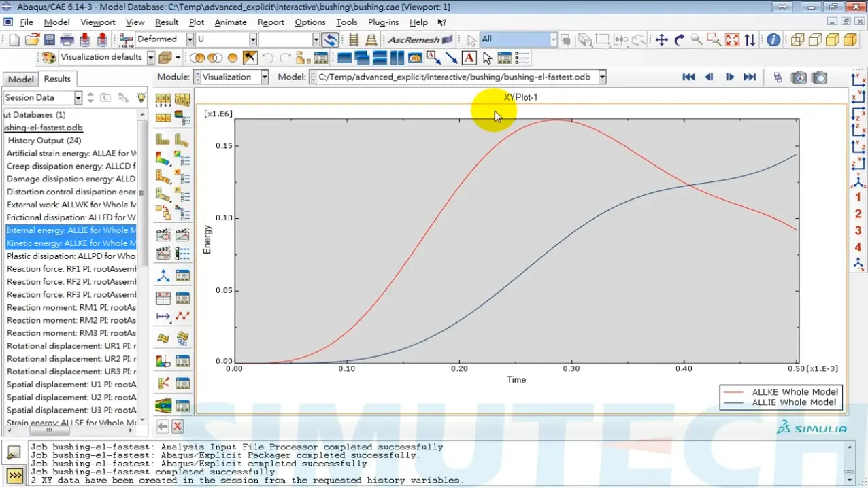
Task: Apply the view 1 red number icon
Action: click(x=858, y=197)
